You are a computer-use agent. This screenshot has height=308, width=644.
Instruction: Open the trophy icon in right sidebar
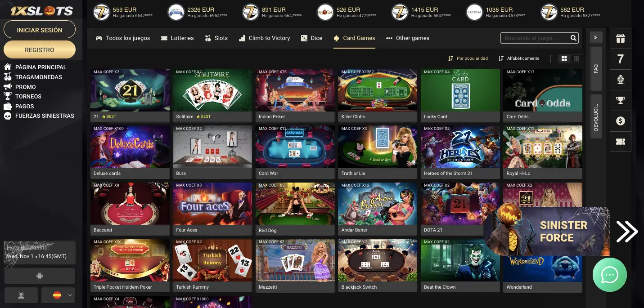(x=621, y=101)
